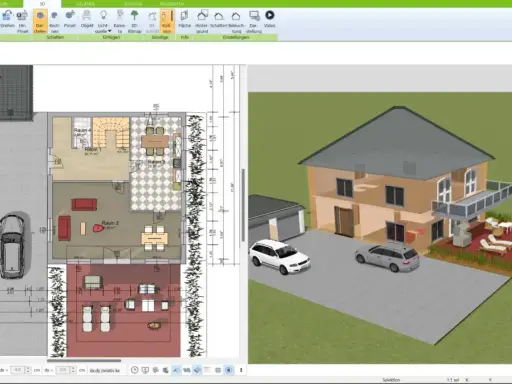
Task: Switch to the 3D ribbon tab
Action: 42,4
